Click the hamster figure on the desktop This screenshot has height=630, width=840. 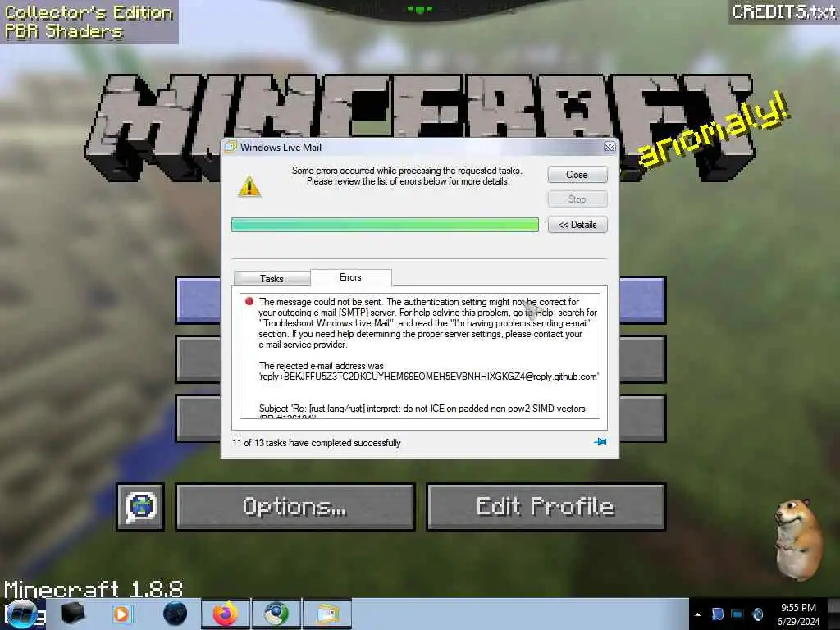799,540
